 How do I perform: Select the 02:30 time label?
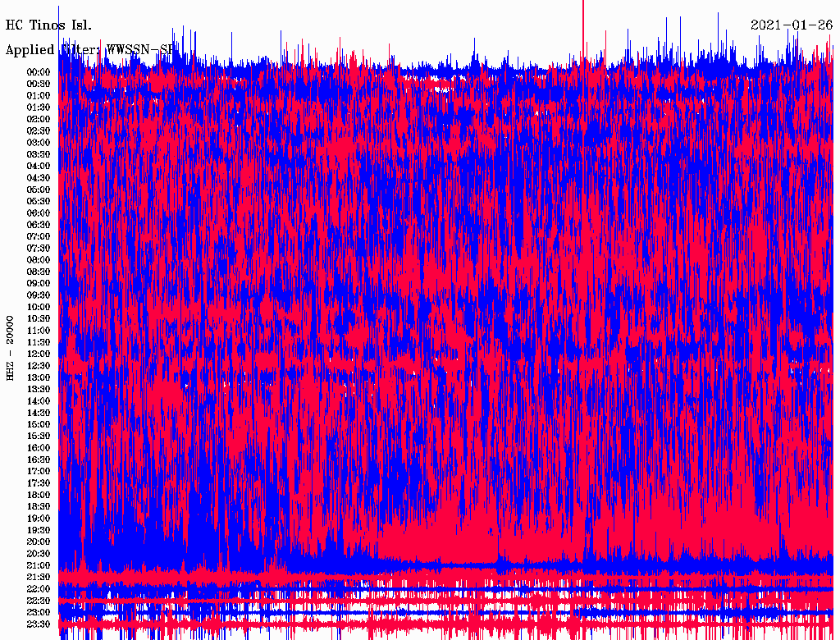coord(38,131)
